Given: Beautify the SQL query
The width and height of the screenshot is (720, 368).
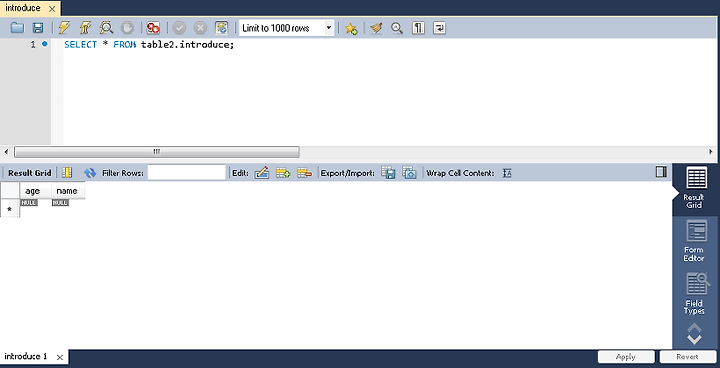Looking at the screenshot, I should 376,28.
